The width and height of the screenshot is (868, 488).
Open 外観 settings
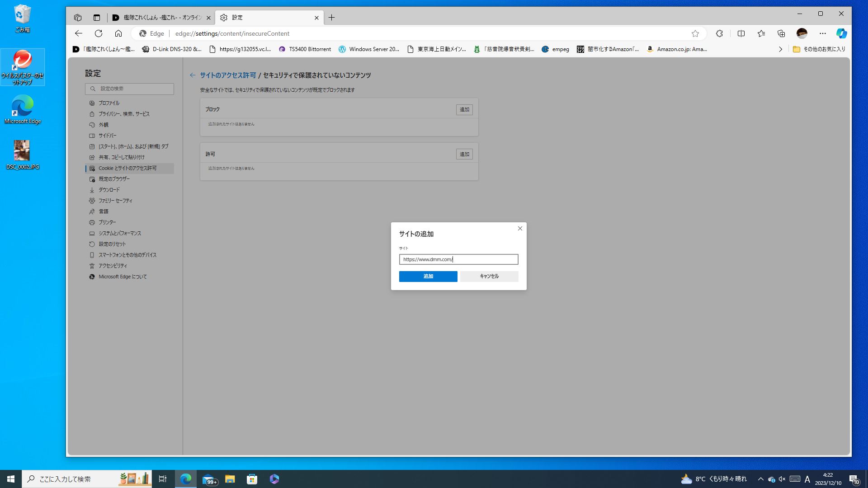(x=129, y=125)
